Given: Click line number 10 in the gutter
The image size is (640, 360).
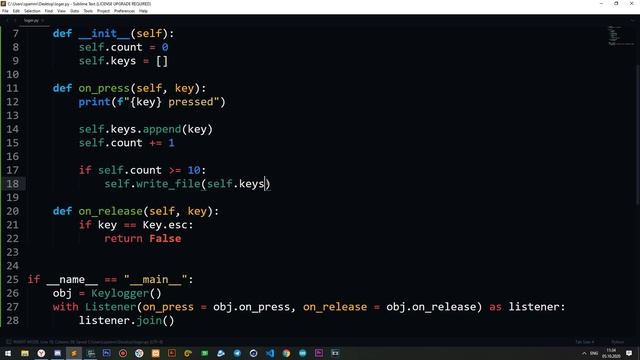Looking at the screenshot, I should (x=13, y=75).
